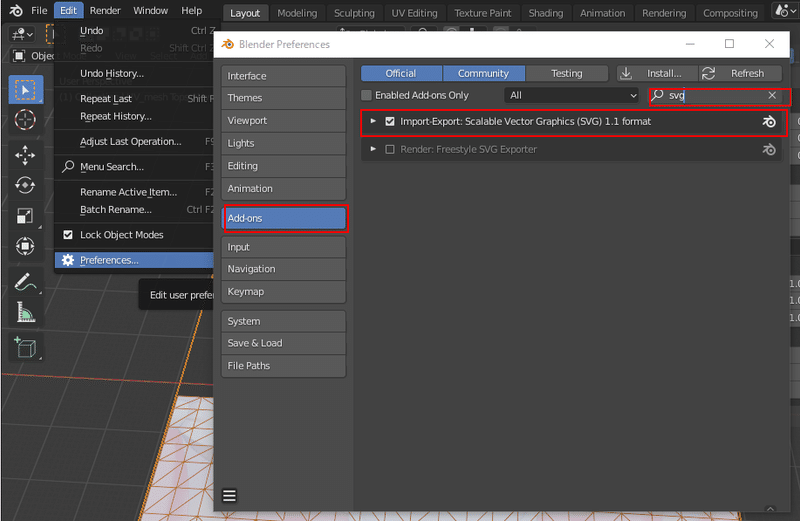Viewport: 800px width, 521px height.
Task: Open the editor type selector
Action: click(x=22, y=34)
